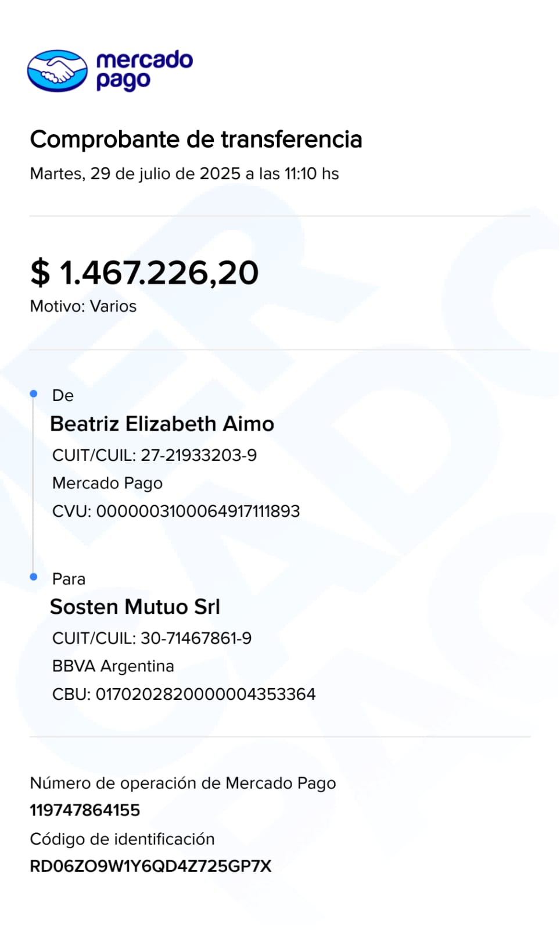560x930 pixels.
Task: Select the CBU number line
Action: click(x=184, y=694)
